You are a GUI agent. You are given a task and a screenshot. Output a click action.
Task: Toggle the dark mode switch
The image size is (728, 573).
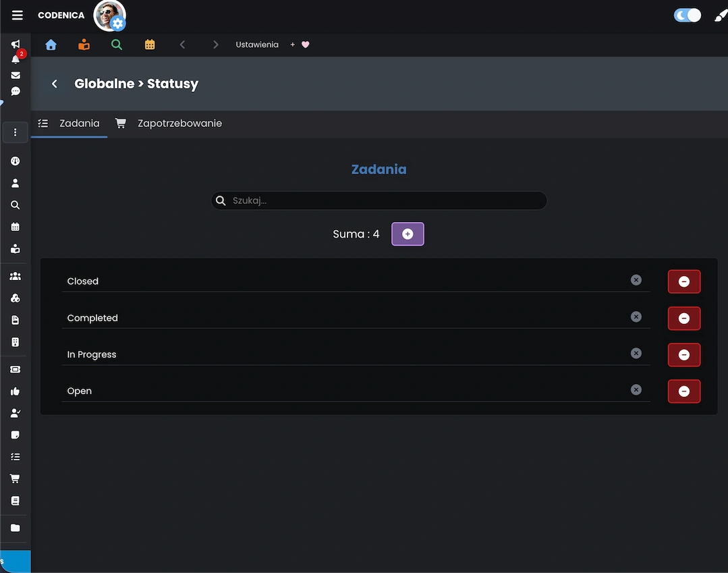(687, 16)
